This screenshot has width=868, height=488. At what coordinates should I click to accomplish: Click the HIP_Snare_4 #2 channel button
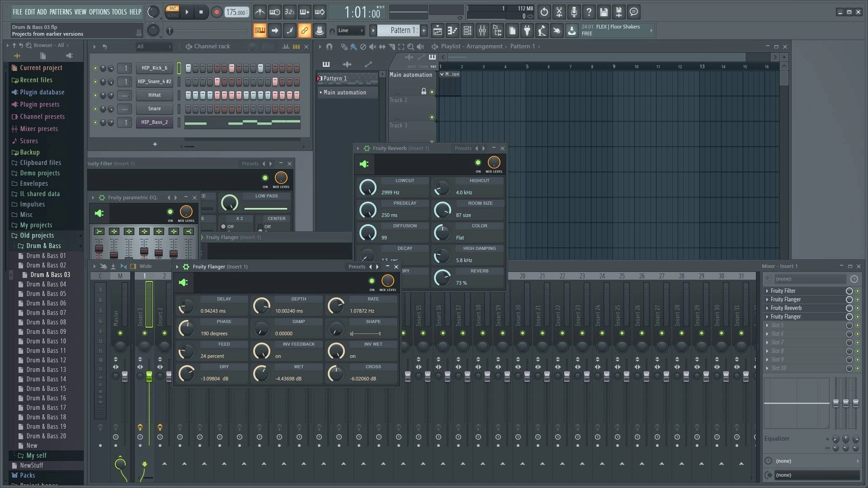(155, 82)
